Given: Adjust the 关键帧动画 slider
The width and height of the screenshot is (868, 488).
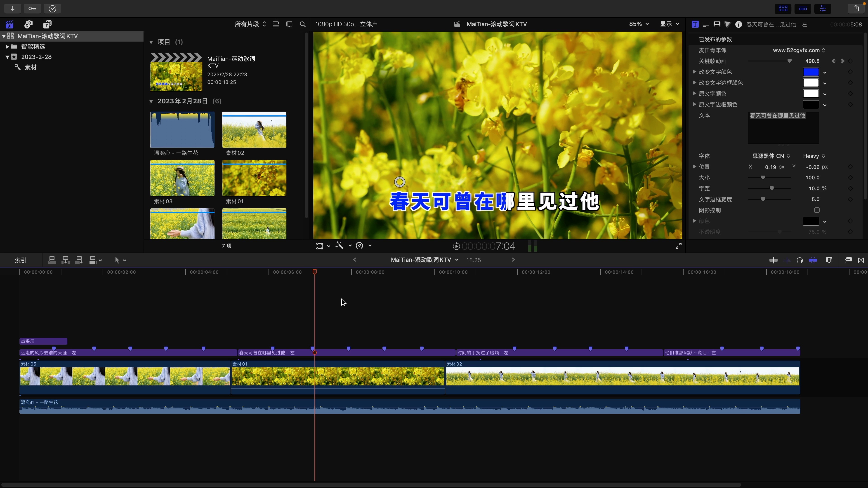Looking at the screenshot, I should pos(790,61).
